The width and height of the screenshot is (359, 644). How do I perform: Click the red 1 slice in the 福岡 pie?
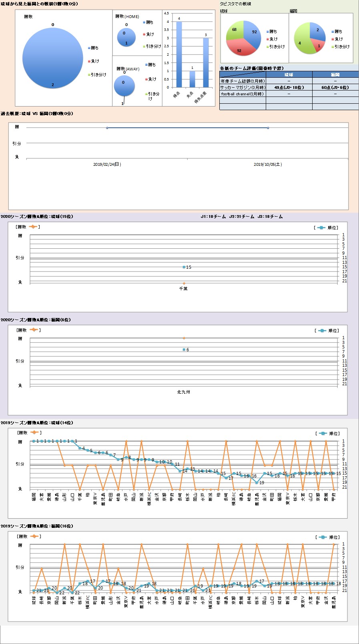pyautogui.click(x=318, y=46)
